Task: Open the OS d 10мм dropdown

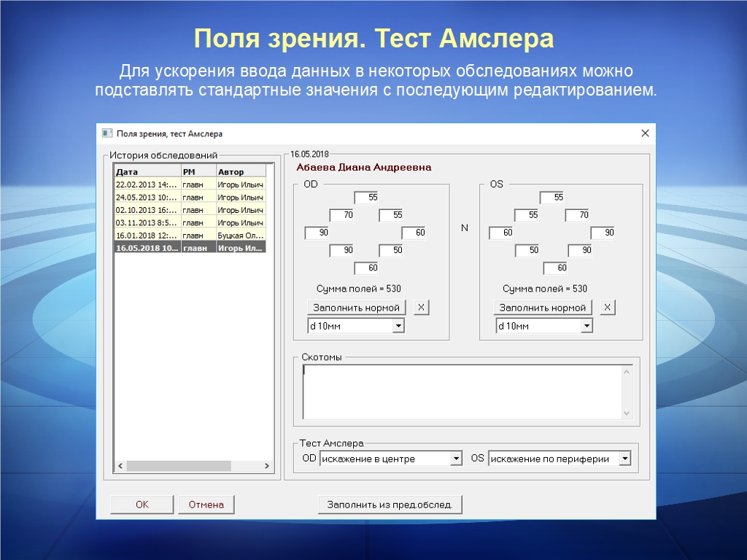Action: pyautogui.click(x=587, y=327)
